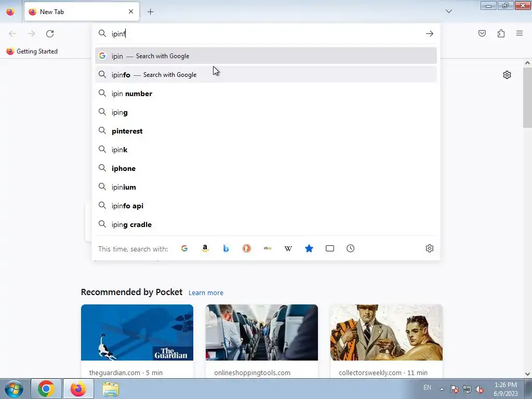Click the forward navigation arrow
Viewport: 532px width, 399px height.
(x=31, y=34)
